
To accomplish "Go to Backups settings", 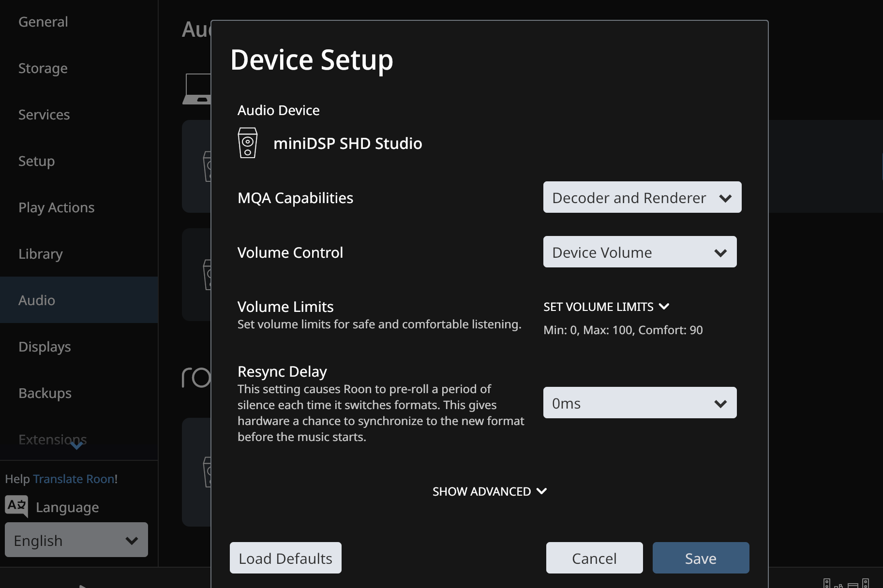I will [45, 393].
